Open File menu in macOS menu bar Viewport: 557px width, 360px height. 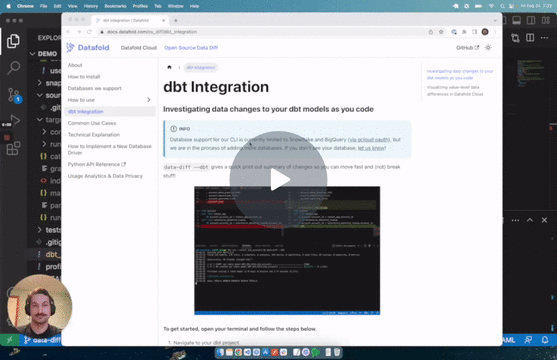tap(44, 6)
